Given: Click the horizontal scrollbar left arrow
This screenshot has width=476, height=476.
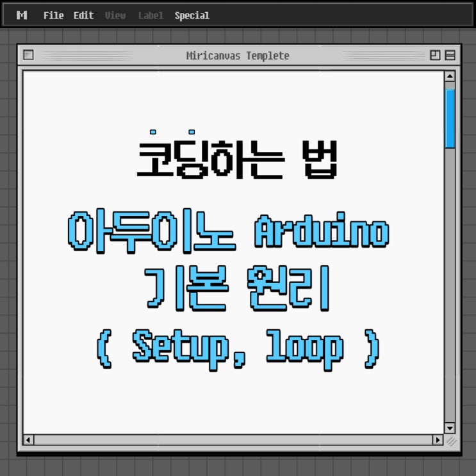Looking at the screenshot, I should (x=28, y=440).
